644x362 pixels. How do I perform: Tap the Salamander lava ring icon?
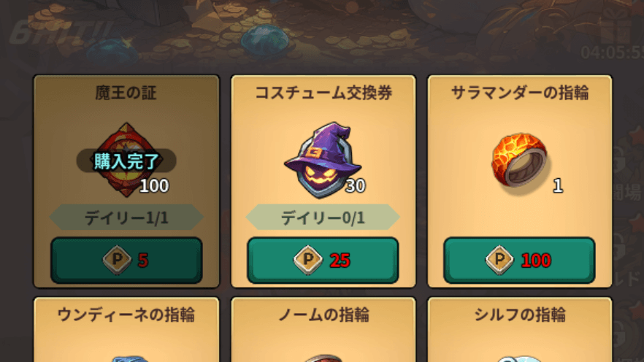click(x=519, y=160)
